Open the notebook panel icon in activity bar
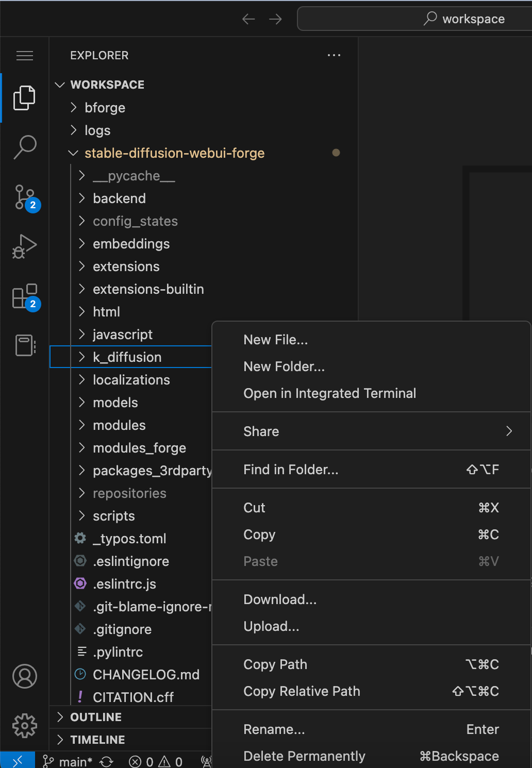Viewport: 532px width, 768px height. [24, 345]
